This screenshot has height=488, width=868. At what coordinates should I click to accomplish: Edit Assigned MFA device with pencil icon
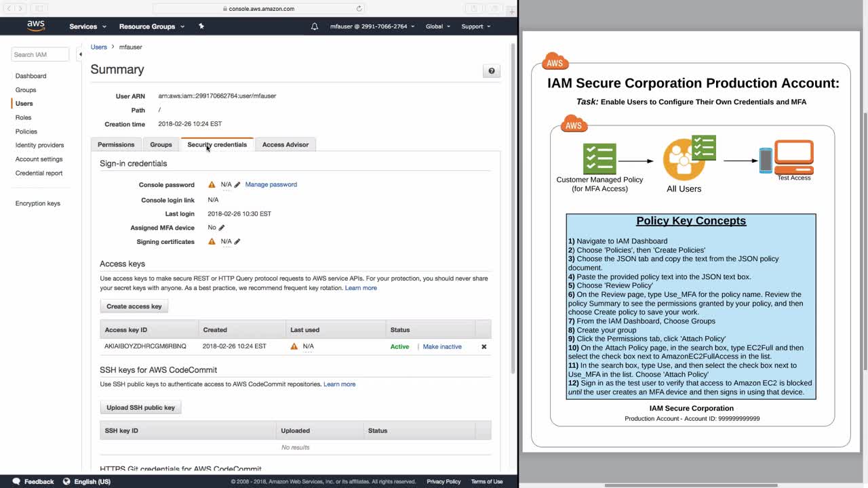pyautogui.click(x=222, y=228)
